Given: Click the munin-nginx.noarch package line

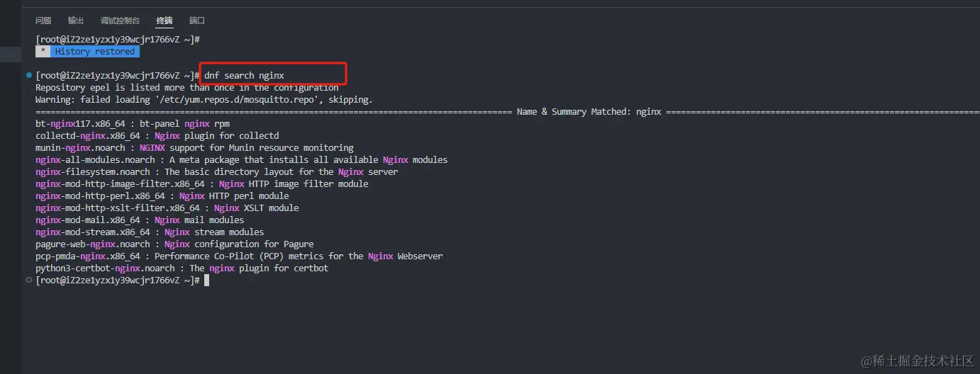Looking at the screenshot, I should [x=194, y=148].
